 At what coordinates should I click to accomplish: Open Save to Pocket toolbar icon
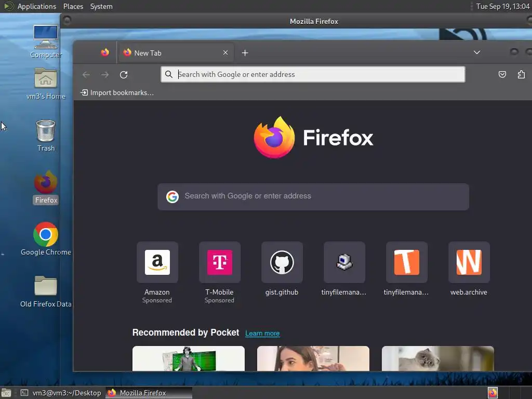(502, 74)
